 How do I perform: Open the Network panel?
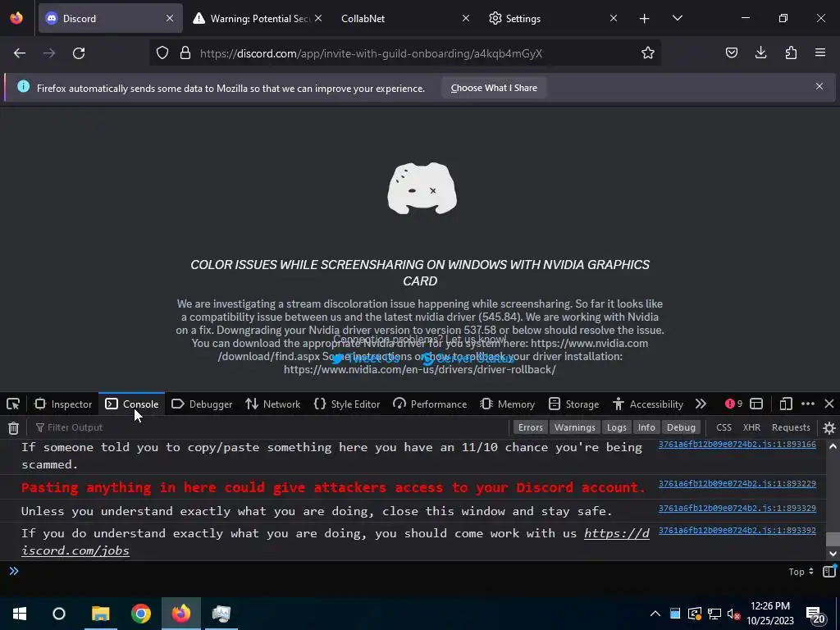pyautogui.click(x=272, y=404)
